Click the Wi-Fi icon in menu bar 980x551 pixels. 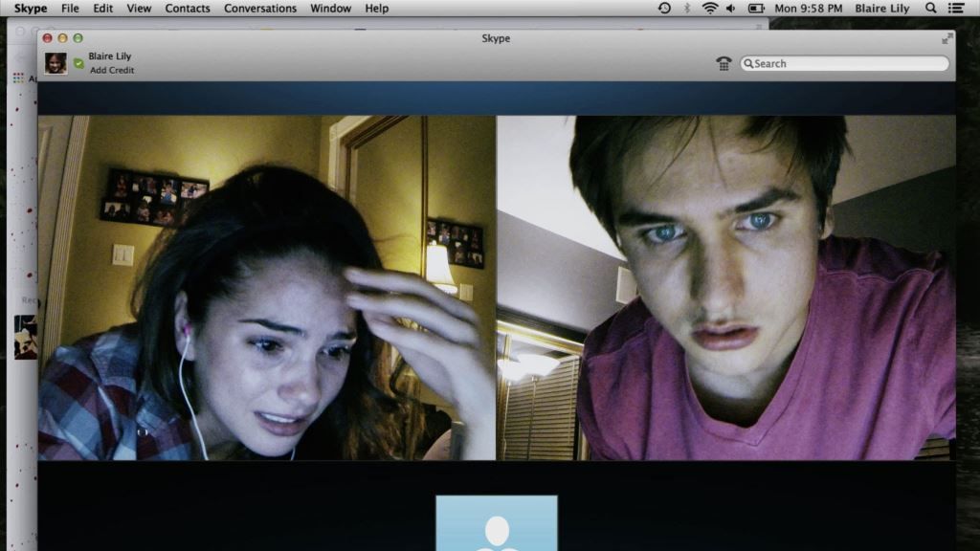(709, 9)
